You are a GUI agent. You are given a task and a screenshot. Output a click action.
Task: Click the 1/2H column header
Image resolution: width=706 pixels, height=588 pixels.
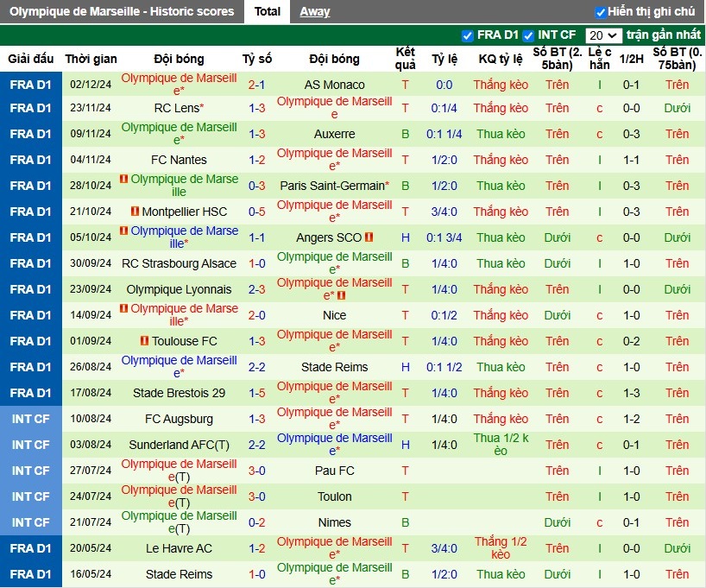[631, 59]
